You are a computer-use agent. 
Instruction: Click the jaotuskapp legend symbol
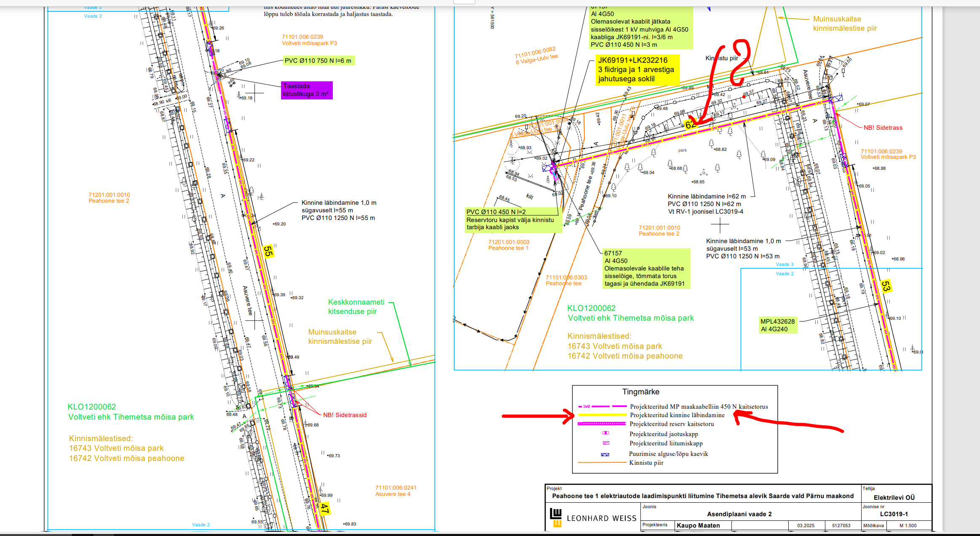coord(605,433)
